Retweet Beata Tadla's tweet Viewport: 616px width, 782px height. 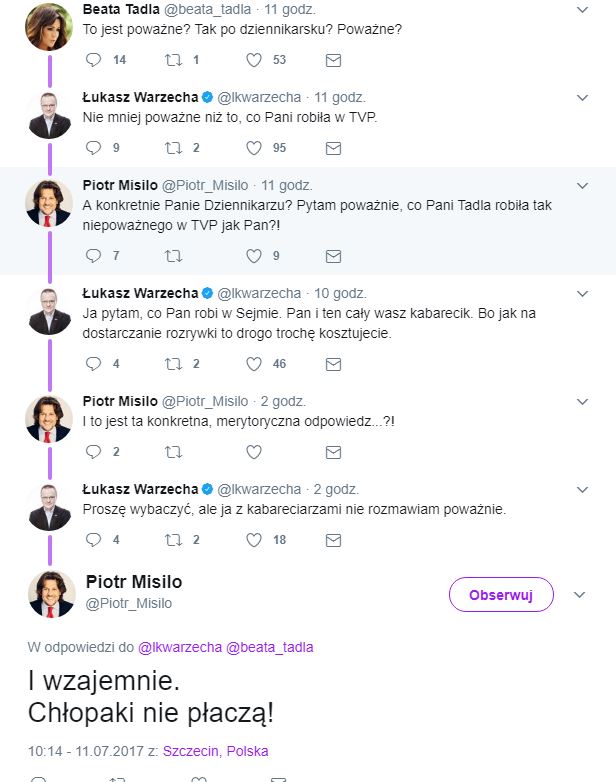[x=173, y=60]
